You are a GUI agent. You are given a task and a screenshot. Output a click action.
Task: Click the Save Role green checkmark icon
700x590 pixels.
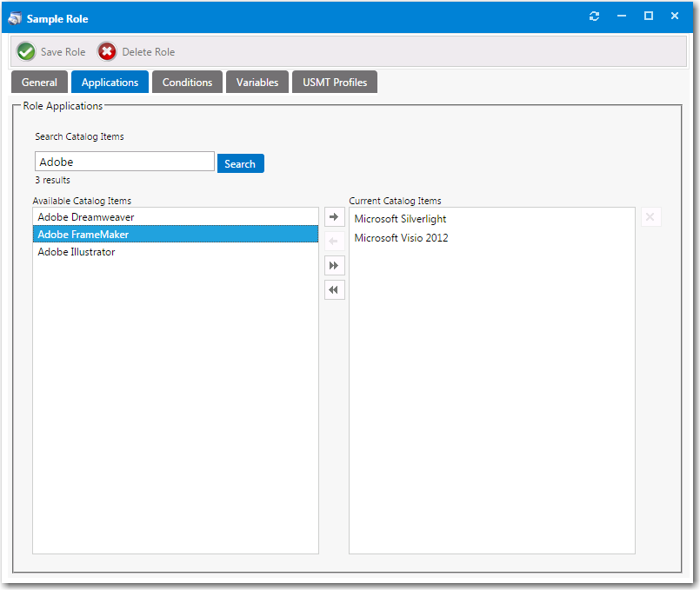(25, 51)
